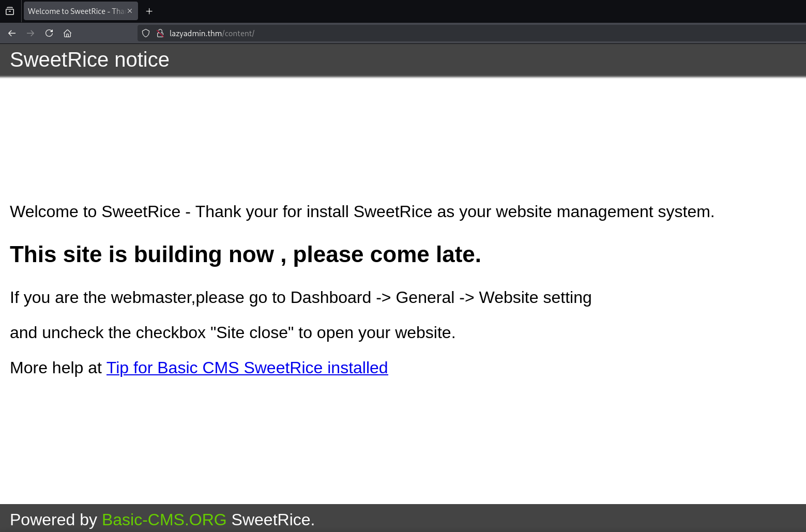The image size is (806, 532).
Task: Click the 'Welcome to SweetRice' paragraph text
Action: coord(362,212)
